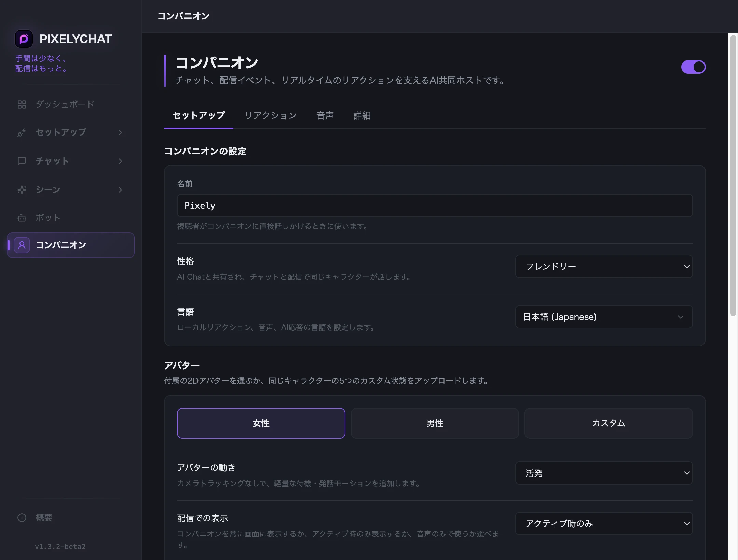738x560 pixels.
Task: Open the 配信での表示 dropdown
Action: [604, 523]
